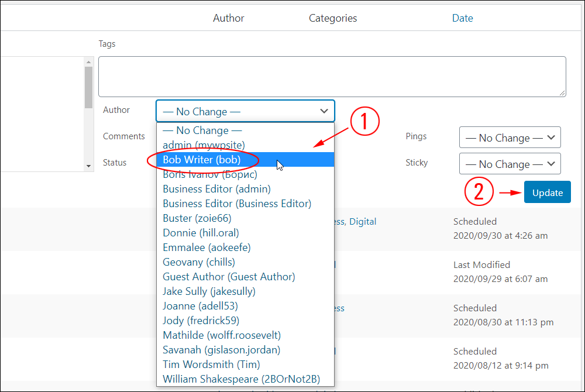
Task: Choose admin (mywpsite) in author dropdown
Action: [x=245, y=145]
